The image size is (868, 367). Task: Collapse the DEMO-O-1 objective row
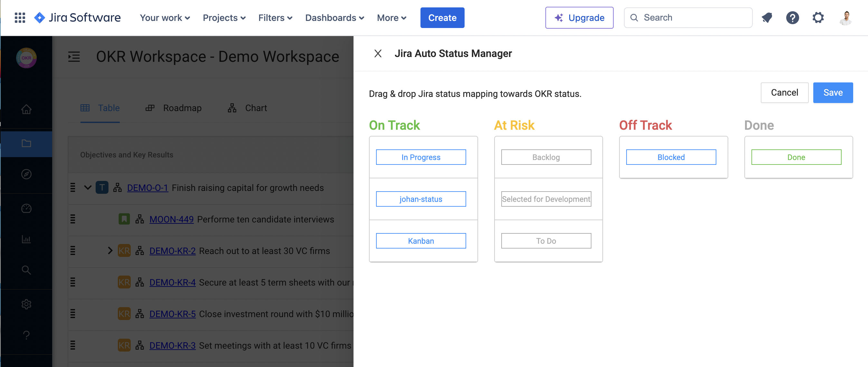88,187
